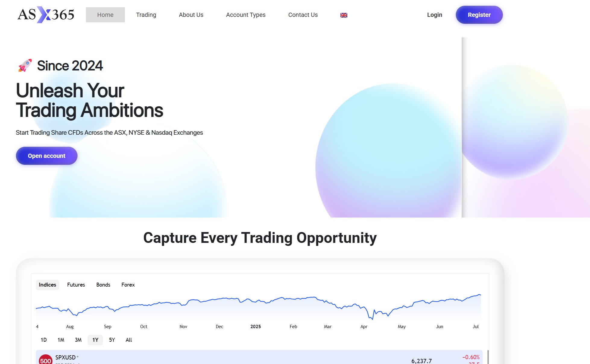Select the Indices tab
The width and height of the screenshot is (590, 364).
click(x=47, y=285)
